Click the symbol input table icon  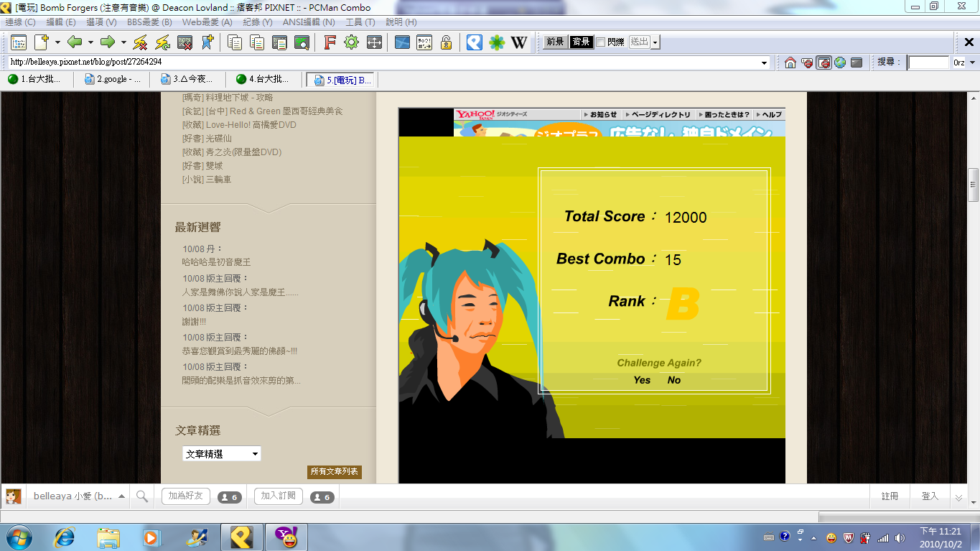click(x=424, y=42)
